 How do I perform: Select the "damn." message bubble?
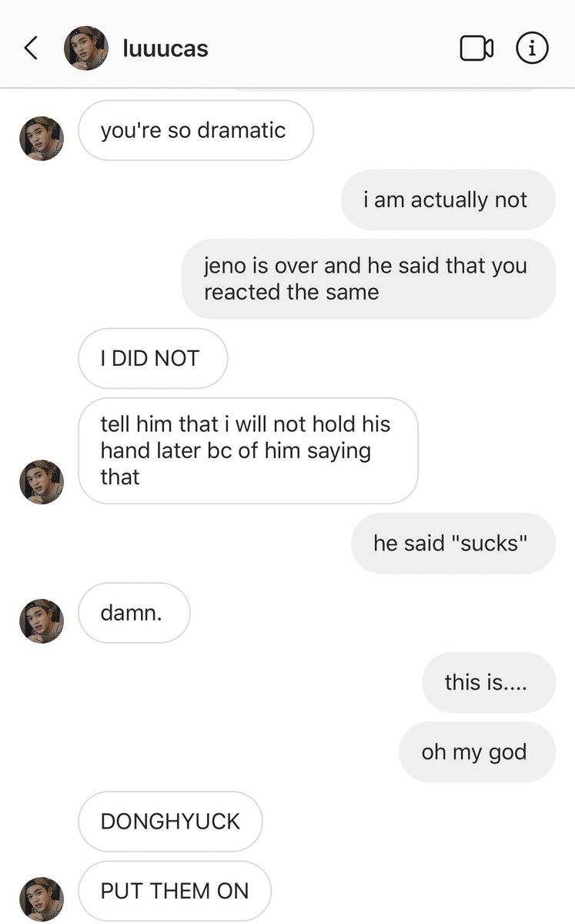[134, 613]
